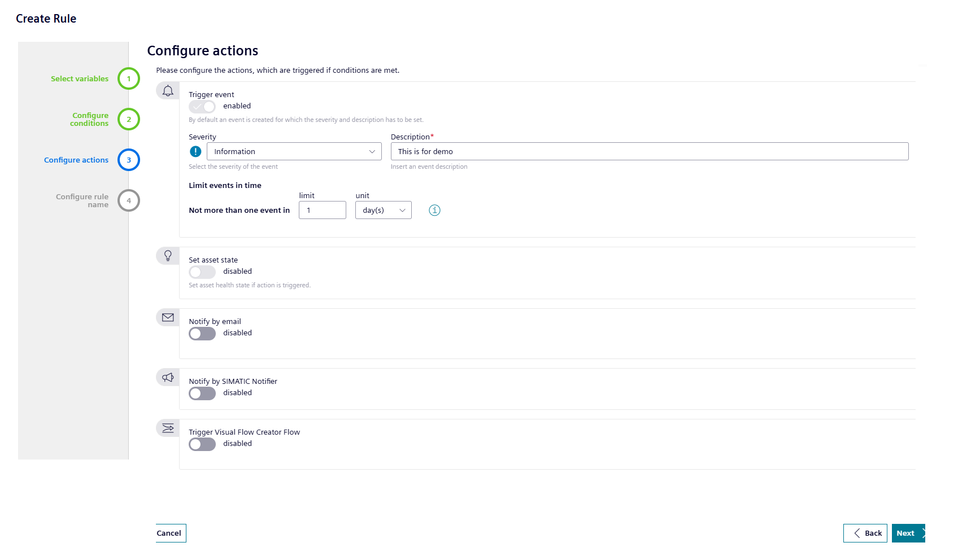Screen dimensions: 958x560
Task: Click the blue severity information icon
Action: click(x=195, y=151)
